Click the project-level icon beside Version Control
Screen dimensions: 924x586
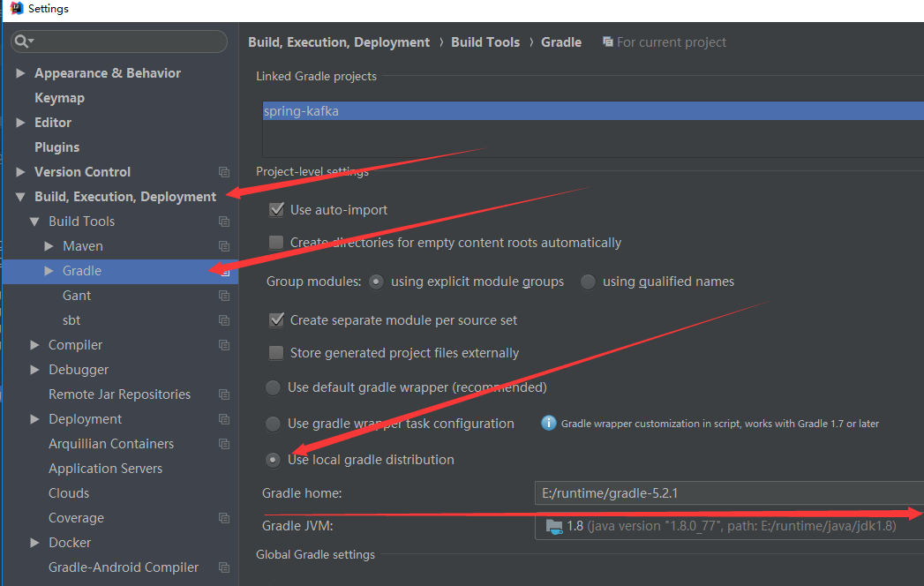(224, 172)
